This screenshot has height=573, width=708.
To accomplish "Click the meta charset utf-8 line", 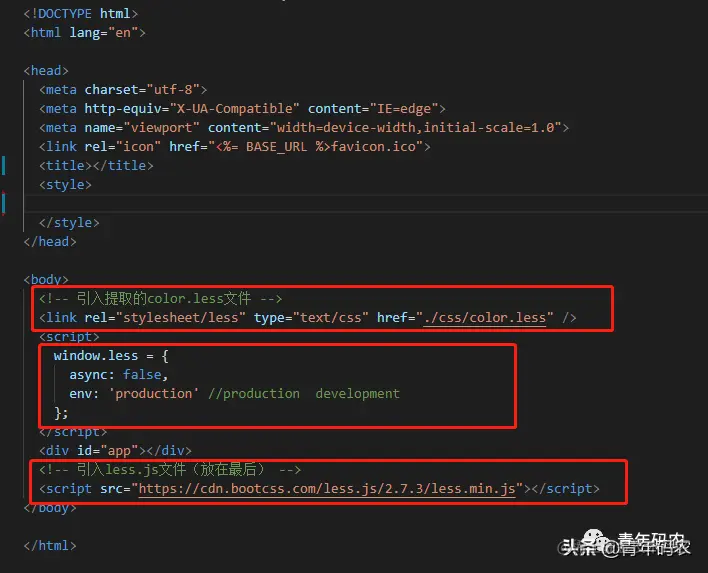I will click(x=123, y=89).
